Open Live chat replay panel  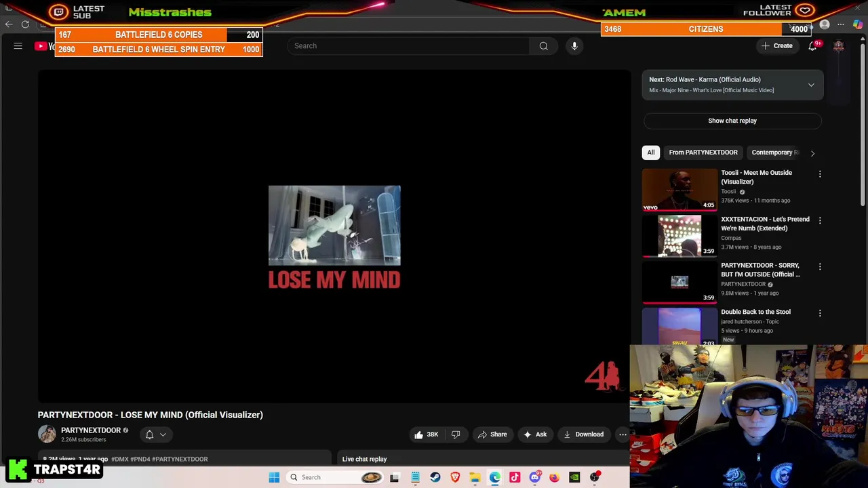364,460
